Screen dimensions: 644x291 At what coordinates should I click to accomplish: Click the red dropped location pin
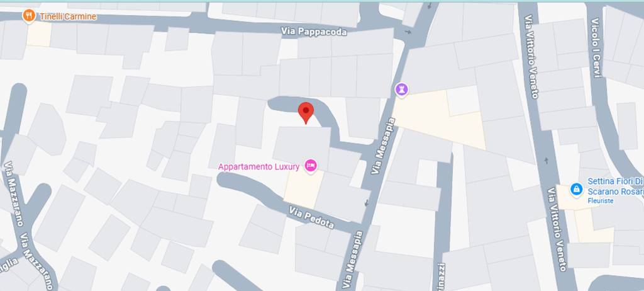pos(306,113)
